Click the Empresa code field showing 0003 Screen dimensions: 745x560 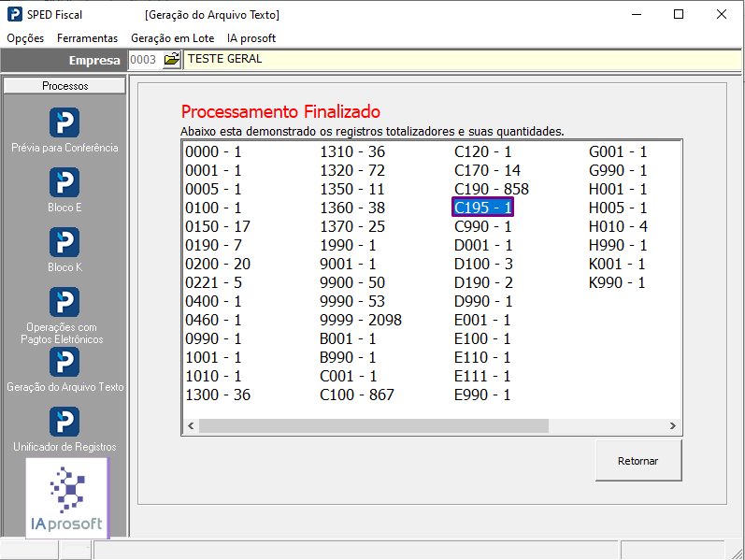[145, 60]
